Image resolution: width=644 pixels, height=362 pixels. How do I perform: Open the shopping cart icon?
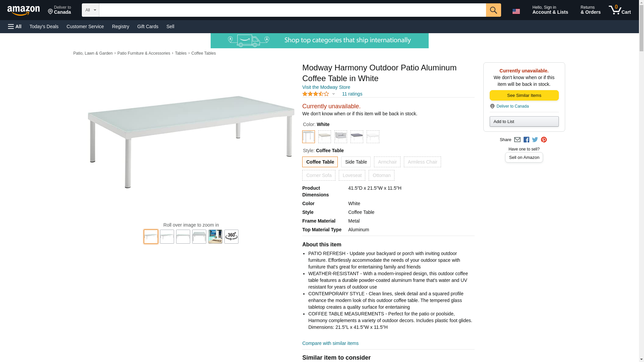620,10
